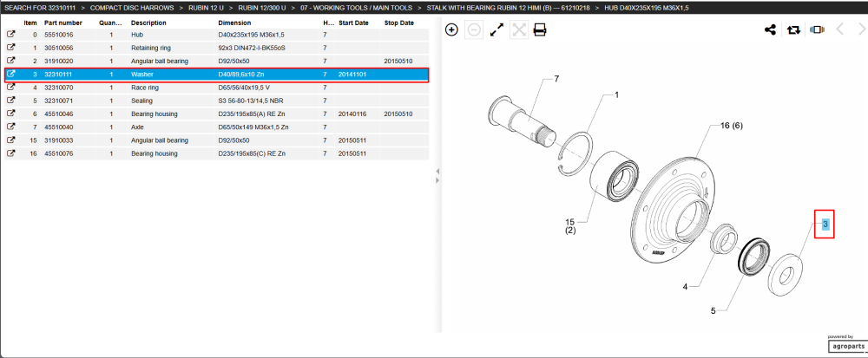868x358 pixels.
Task: Open external link icon for Sealing row
Action: point(10,101)
